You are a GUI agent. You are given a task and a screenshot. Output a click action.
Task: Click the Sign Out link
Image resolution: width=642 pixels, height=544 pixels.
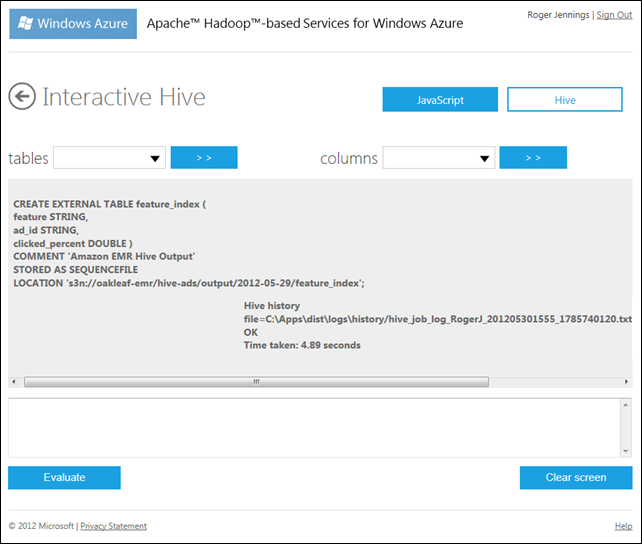[614, 15]
